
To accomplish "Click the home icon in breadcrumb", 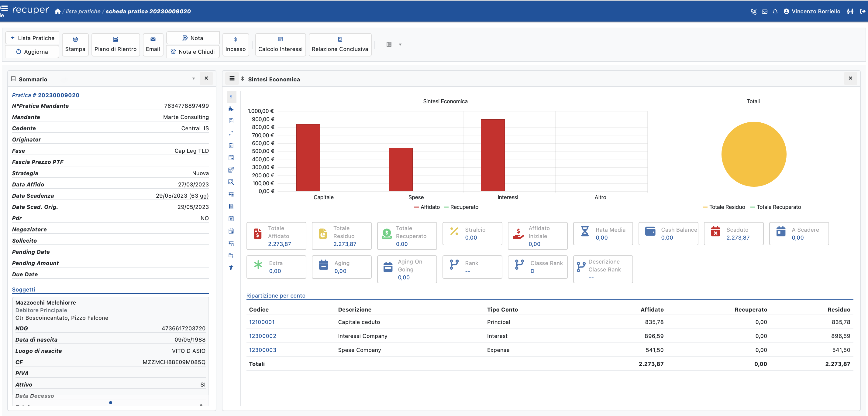I will tap(58, 12).
